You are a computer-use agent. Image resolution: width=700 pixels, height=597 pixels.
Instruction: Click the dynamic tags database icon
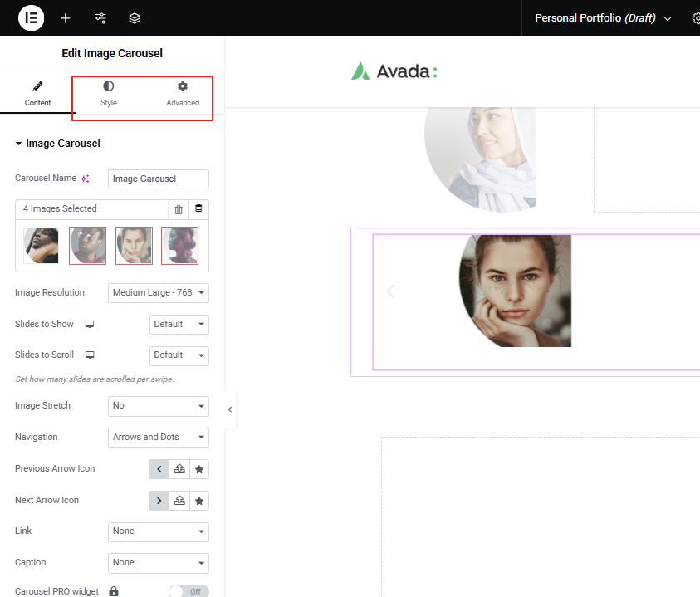pyautogui.click(x=198, y=208)
